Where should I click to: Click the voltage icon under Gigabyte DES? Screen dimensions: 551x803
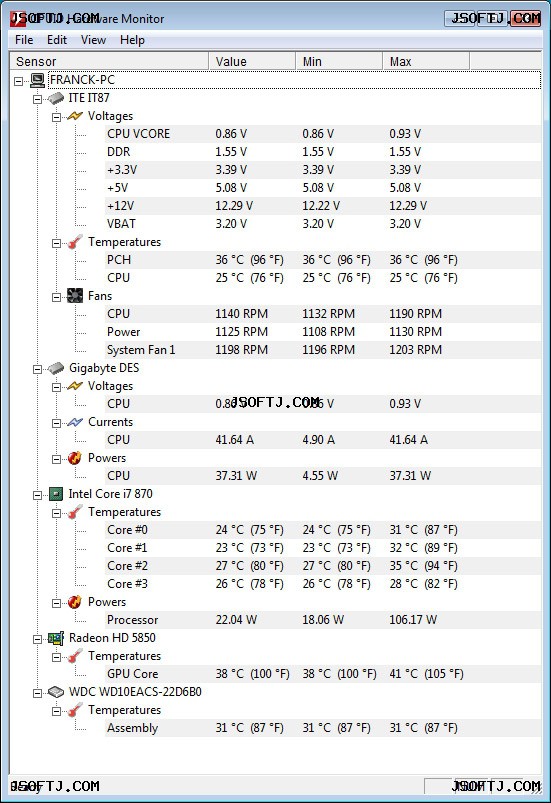(75, 386)
